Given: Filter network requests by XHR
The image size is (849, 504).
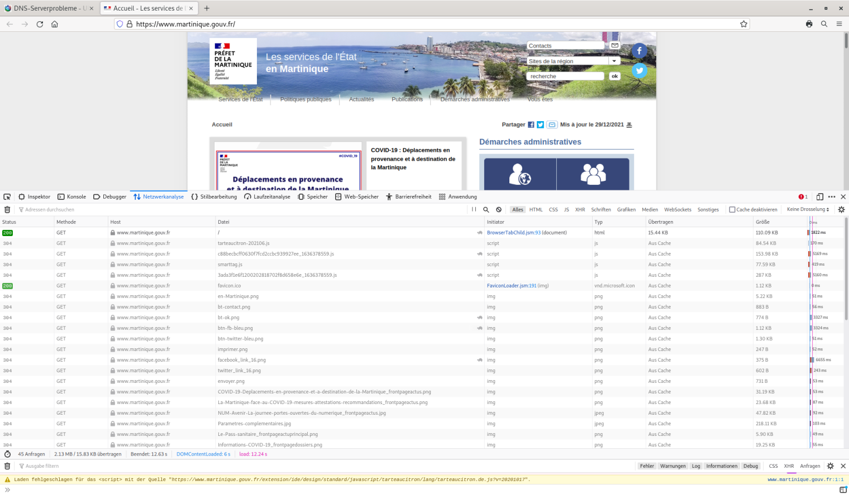Looking at the screenshot, I should pyautogui.click(x=580, y=210).
